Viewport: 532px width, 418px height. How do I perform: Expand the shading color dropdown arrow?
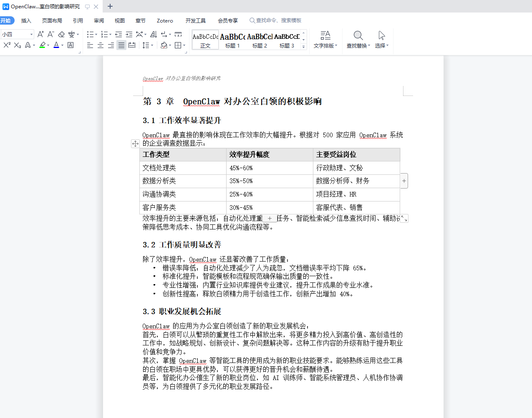pos(170,45)
